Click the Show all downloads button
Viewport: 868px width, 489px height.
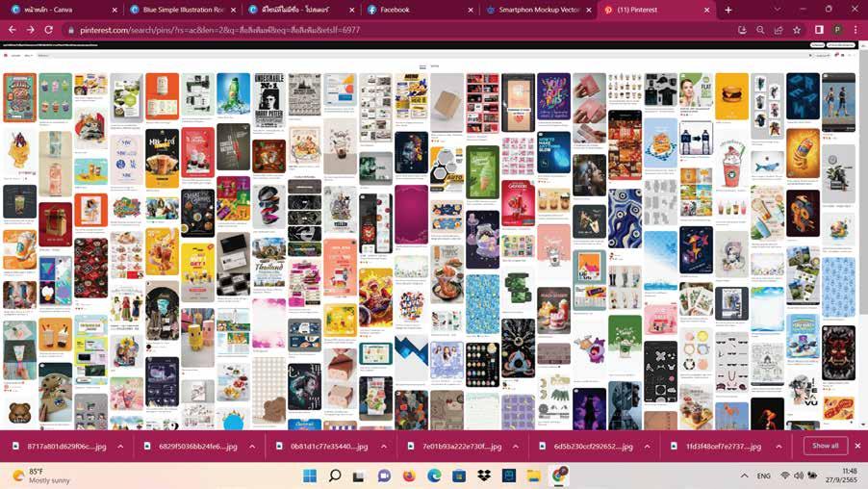tap(825, 446)
